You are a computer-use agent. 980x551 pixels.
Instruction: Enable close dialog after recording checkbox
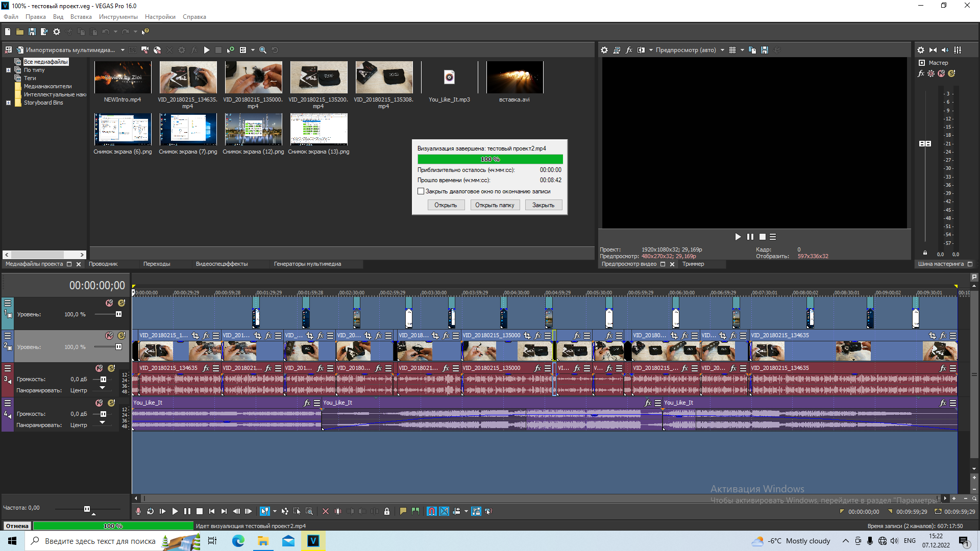[x=421, y=191]
